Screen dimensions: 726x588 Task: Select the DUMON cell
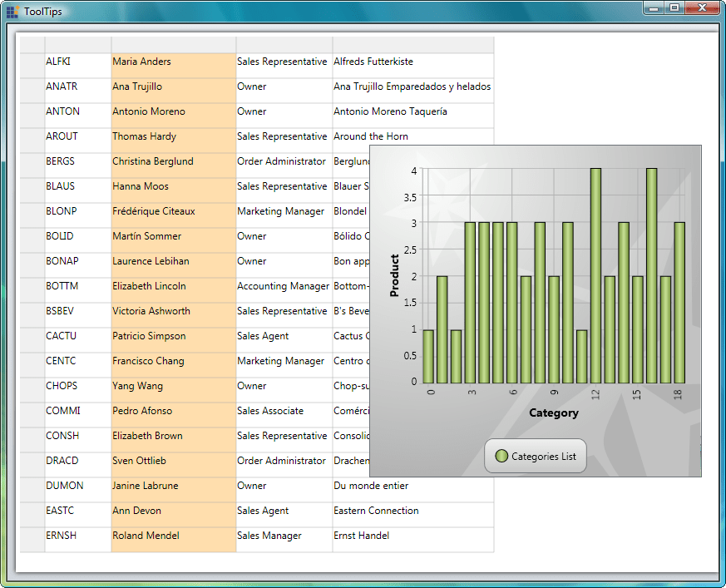point(78,491)
